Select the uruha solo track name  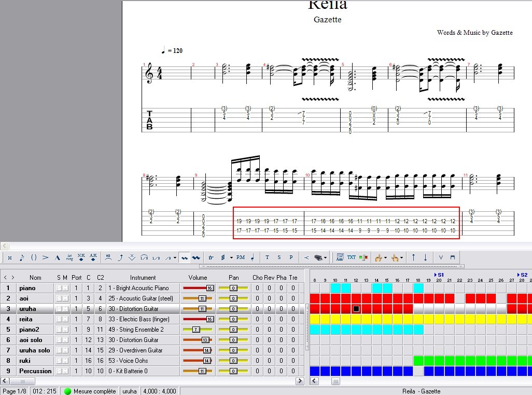pyautogui.click(x=35, y=350)
